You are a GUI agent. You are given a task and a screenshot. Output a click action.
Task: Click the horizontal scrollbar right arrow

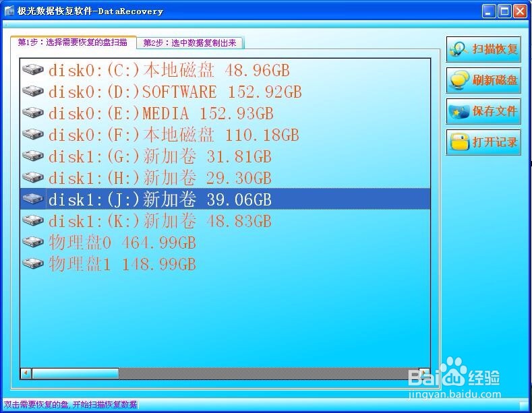[424, 373]
